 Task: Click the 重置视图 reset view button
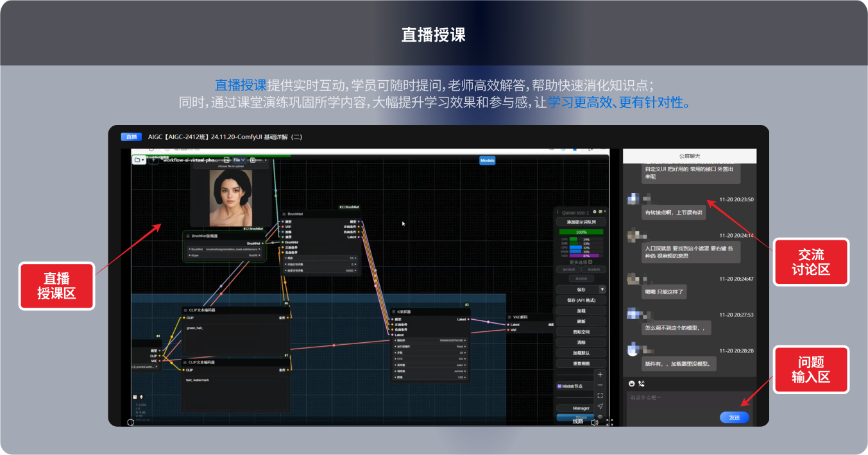pos(581,363)
